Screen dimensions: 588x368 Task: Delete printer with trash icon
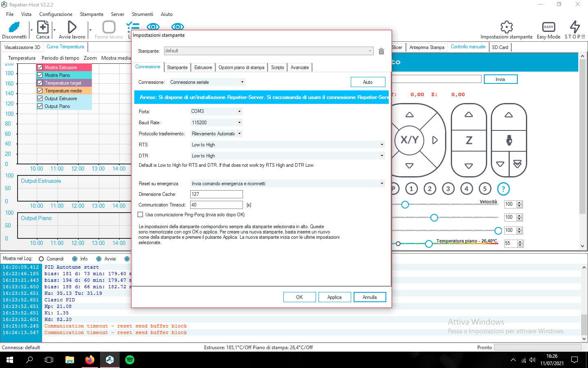coord(381,51)
